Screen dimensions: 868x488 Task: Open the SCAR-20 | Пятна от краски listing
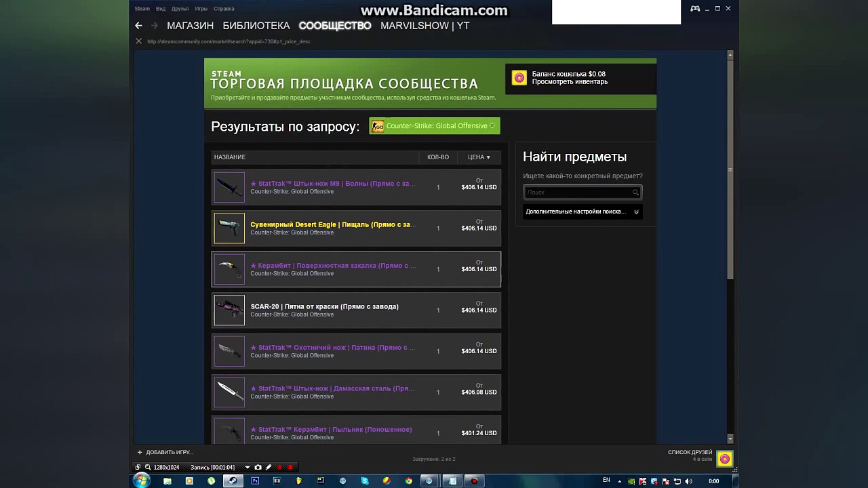[x=356, y=310]
